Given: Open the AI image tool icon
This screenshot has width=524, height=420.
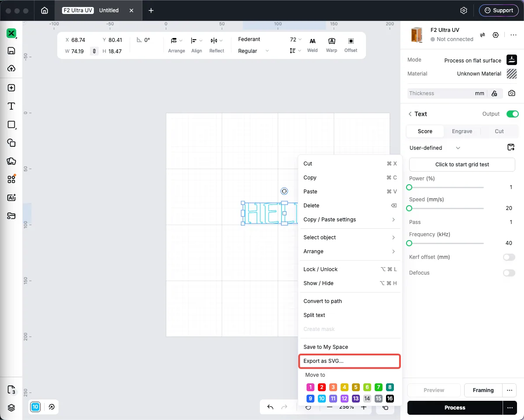Looking at the screenshot, I should point(11,197).
